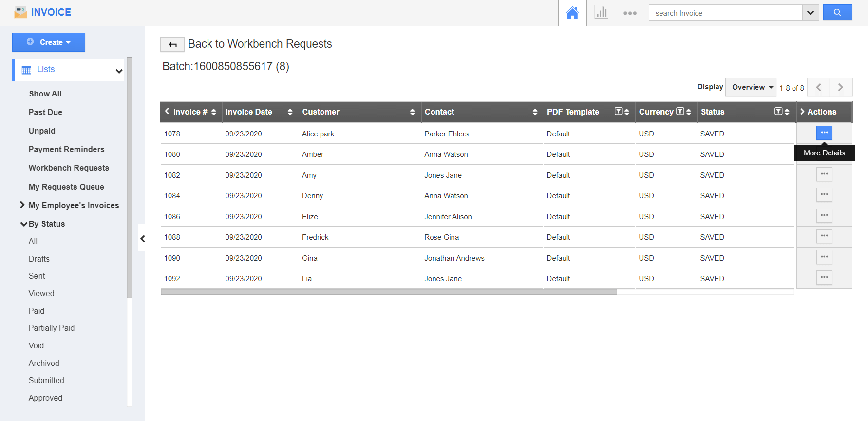The width and height of the screenshot is (868, 421).
Task: Select Show All list
Action: point(45,94)
